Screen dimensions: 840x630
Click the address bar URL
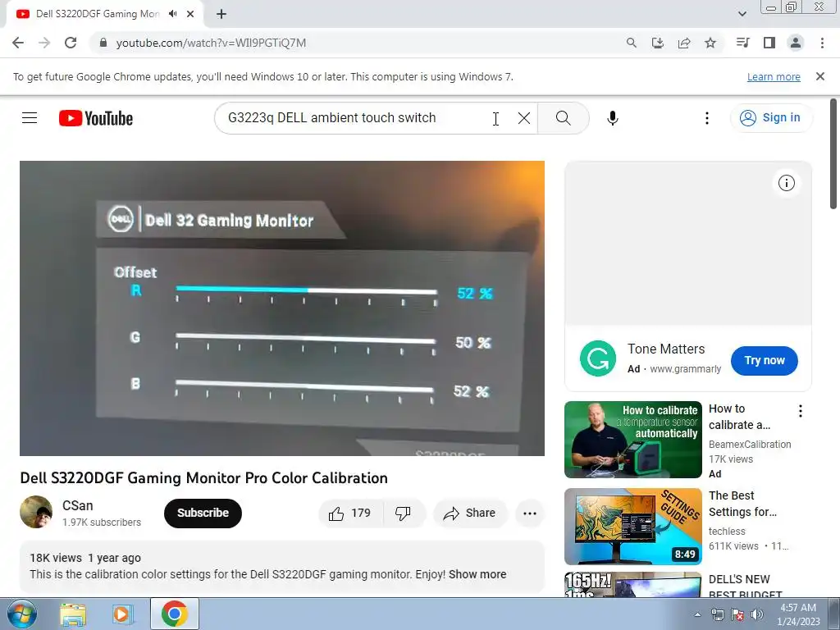point(211,43)
